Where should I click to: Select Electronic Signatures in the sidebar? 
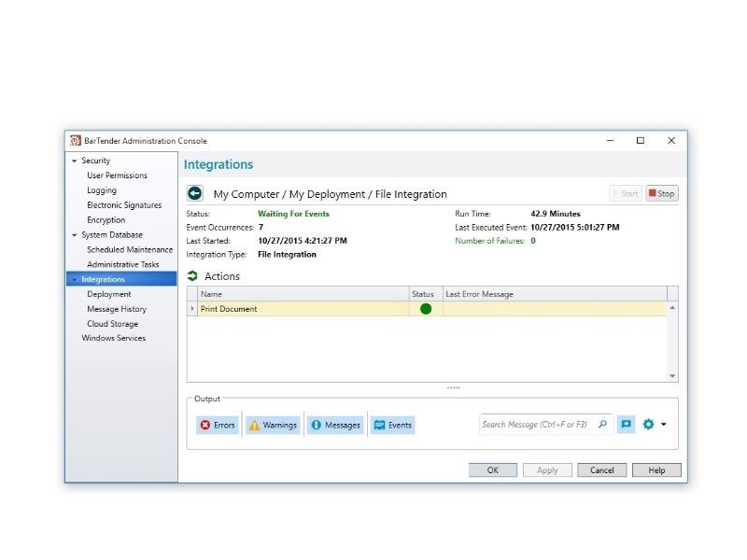click(124, 204)
